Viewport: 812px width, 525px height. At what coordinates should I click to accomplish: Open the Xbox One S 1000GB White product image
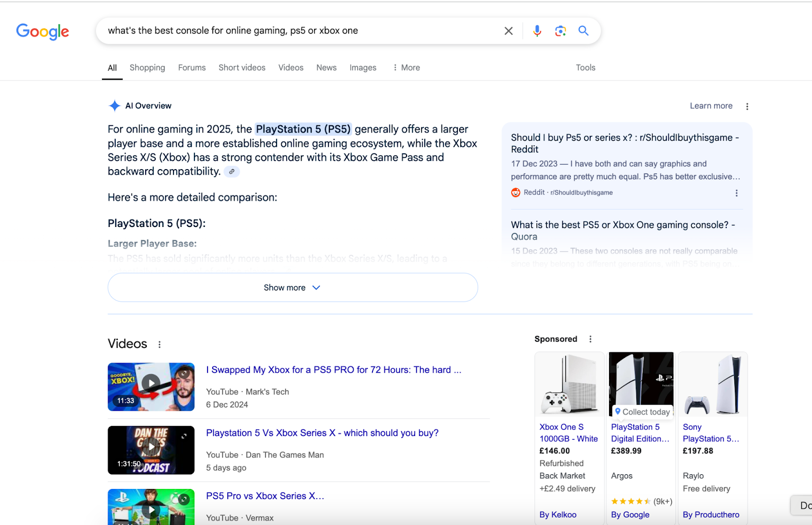[x=569, y=384]
